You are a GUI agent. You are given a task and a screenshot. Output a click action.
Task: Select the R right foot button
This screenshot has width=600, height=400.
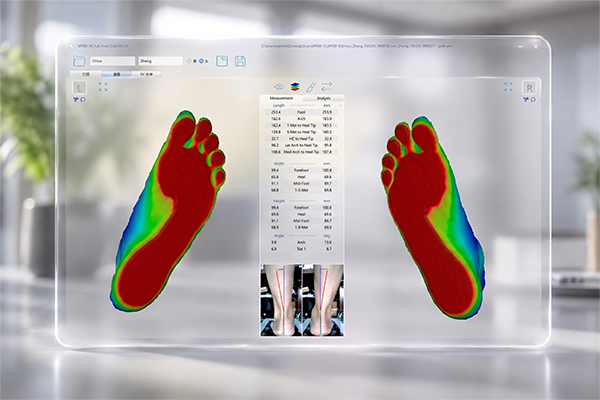(x=529, y=88)
